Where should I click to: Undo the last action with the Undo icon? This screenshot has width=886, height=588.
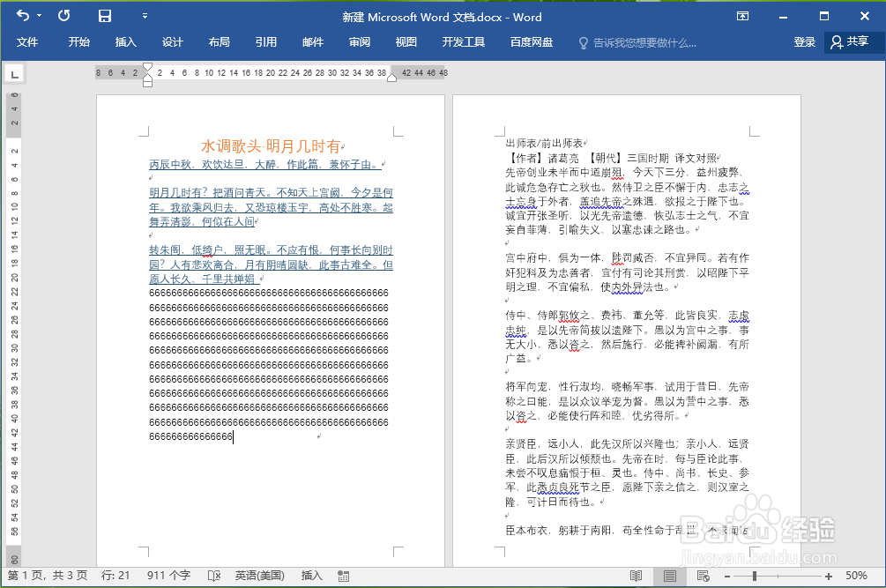(21, 15)
